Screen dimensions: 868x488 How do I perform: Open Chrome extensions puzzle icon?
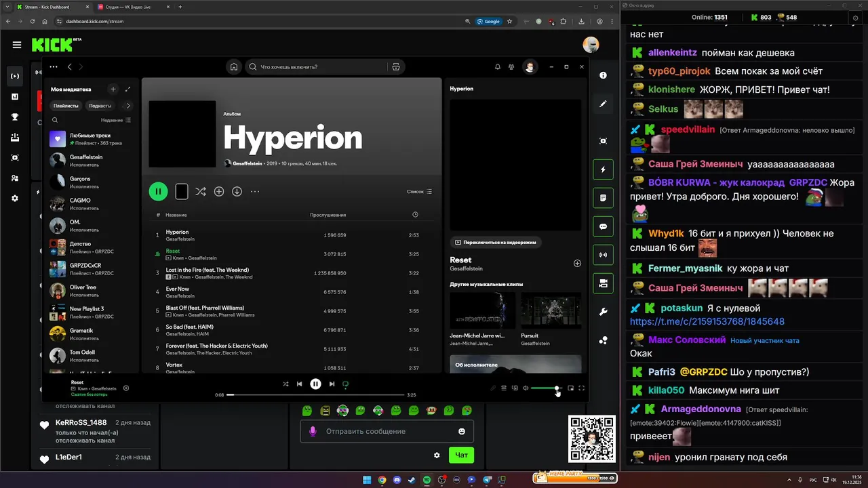coord(563,21)
